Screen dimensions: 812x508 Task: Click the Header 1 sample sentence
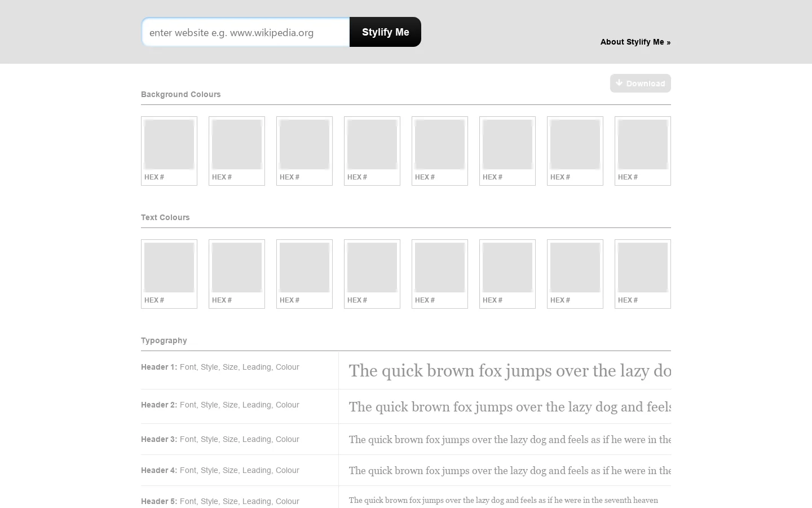510,371
